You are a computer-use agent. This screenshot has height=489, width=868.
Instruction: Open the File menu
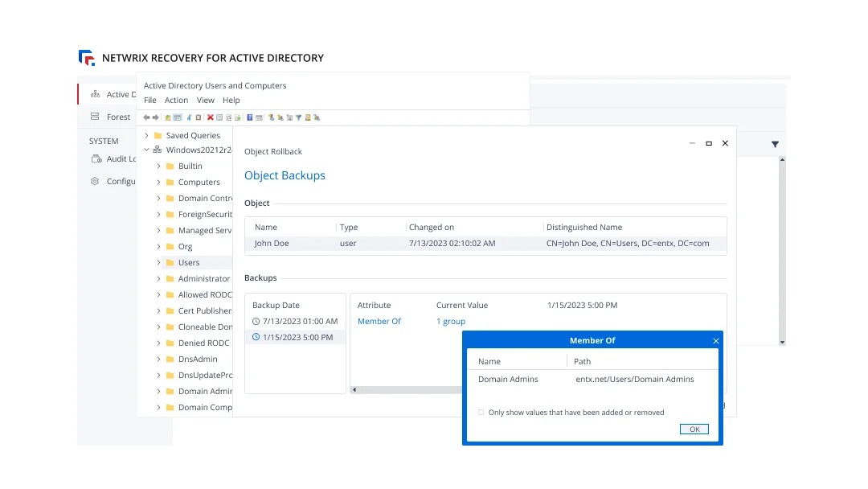pos(150,101)
